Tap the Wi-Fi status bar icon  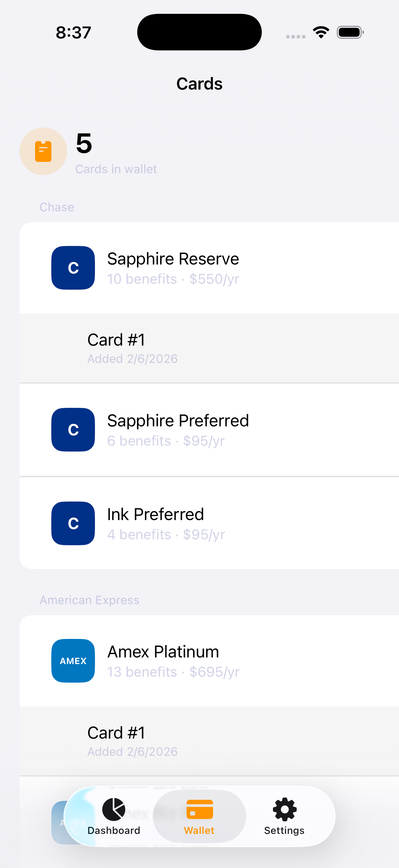321,32
